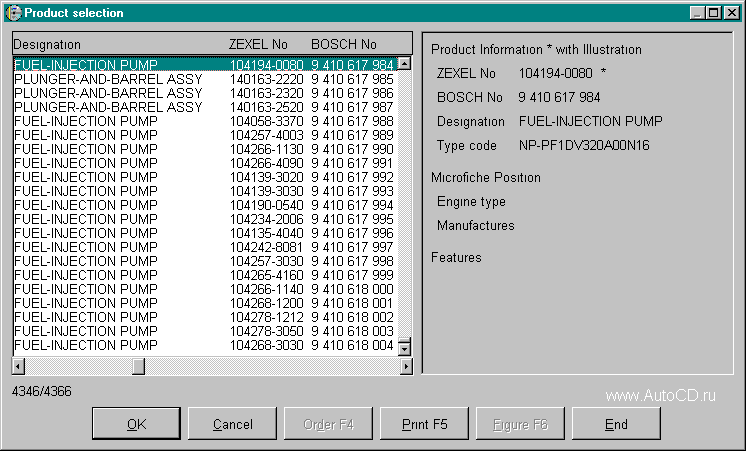746x451 pixels.
Task: Select the pump row 104135-4040
Action: pyautogui.click(x=205, y=233)
